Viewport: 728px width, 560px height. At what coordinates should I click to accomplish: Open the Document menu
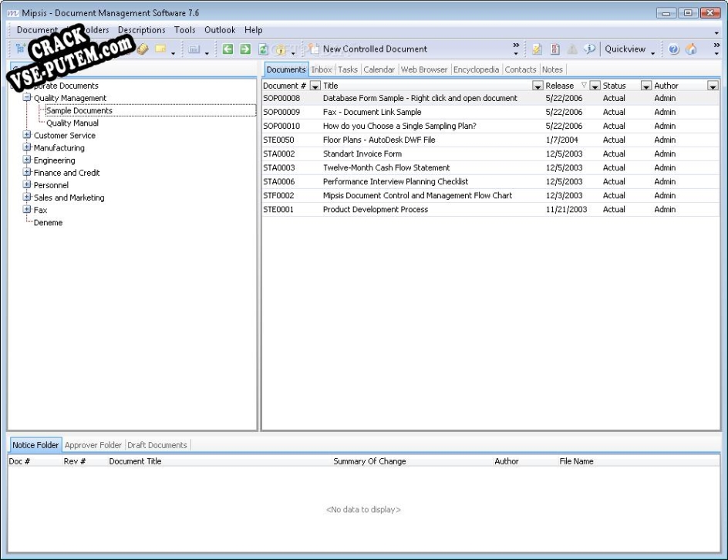tap(37, 30)
